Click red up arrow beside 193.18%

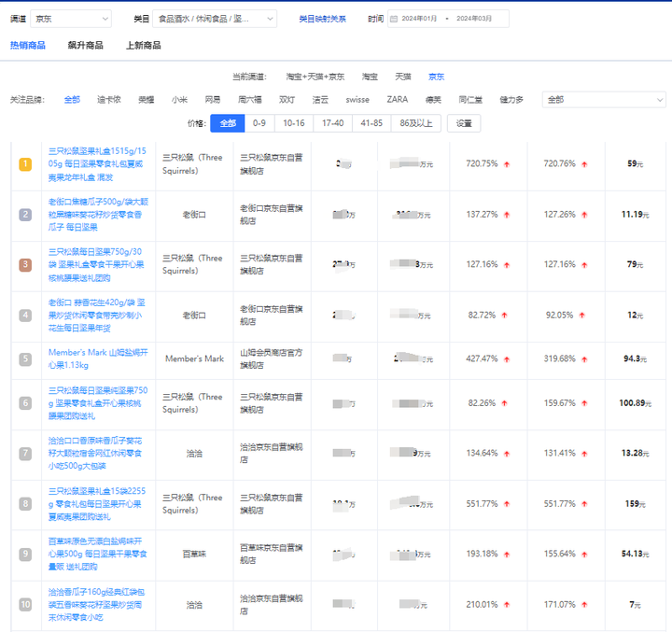click(x=507, y=555)
